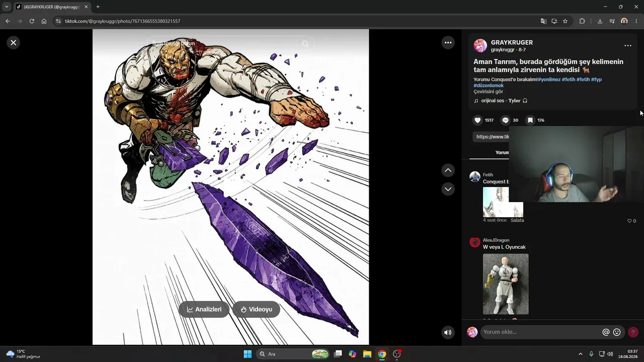Viewport: 644px width, 362px height.
Task: Open the OBS icon in the taskbar
Action: (397, 354)
